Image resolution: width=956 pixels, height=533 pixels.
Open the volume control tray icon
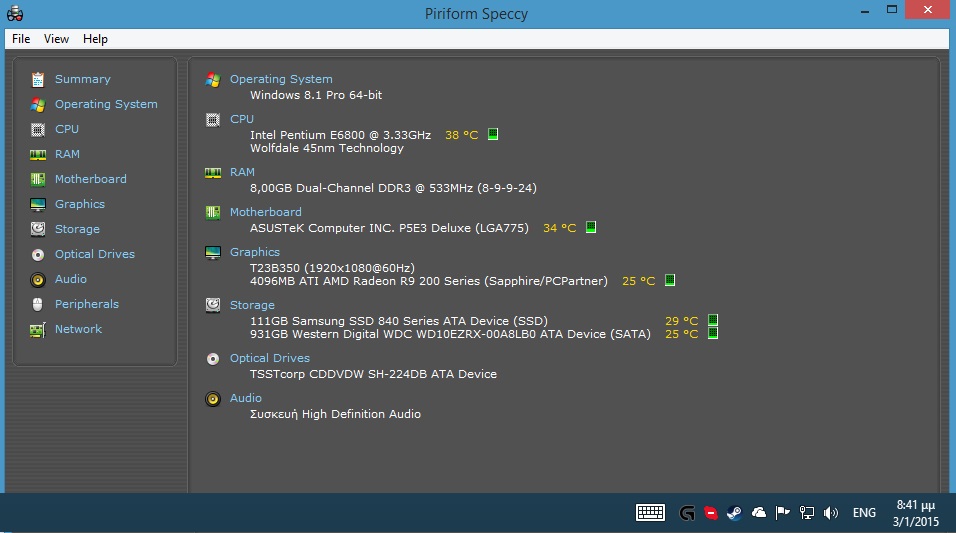(x=830, y=513)
